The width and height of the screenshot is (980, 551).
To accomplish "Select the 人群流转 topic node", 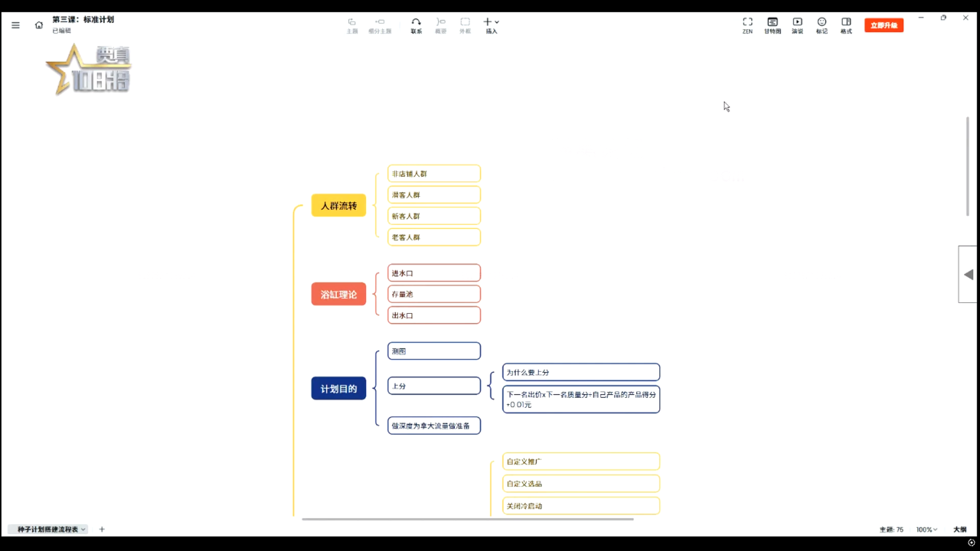I will 338,206.
